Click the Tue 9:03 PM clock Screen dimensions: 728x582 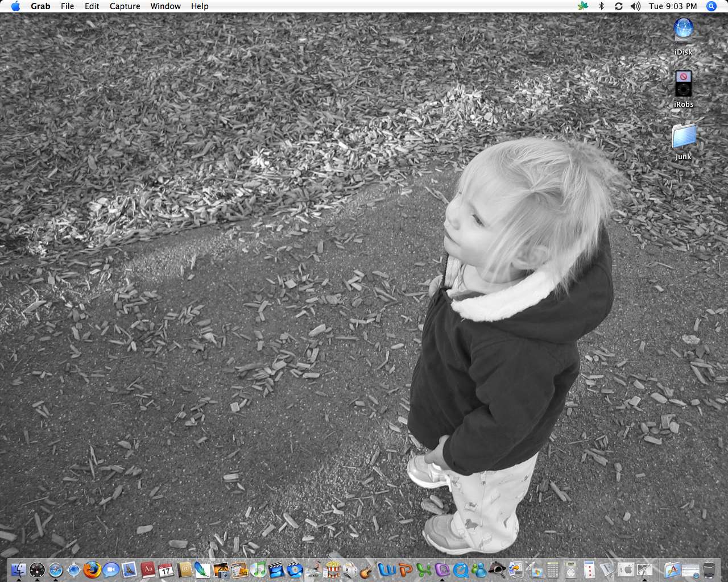pyautogui.click(x=673, y=6)
